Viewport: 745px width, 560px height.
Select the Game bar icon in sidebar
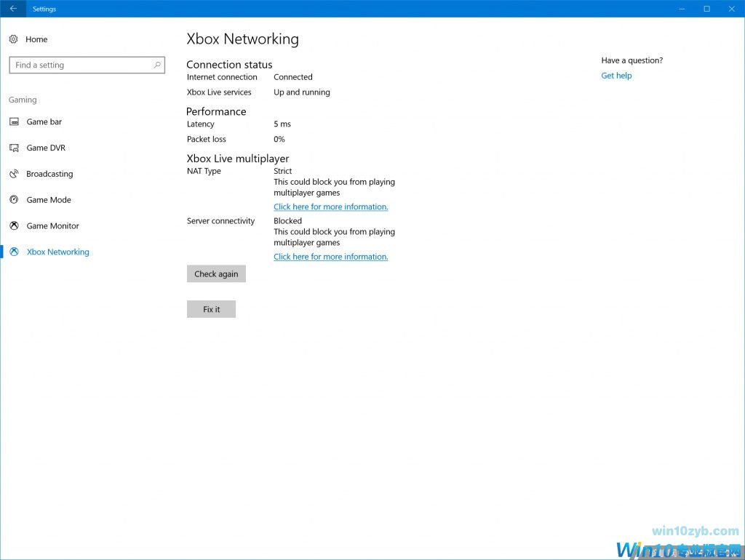[x=15, y=121]
